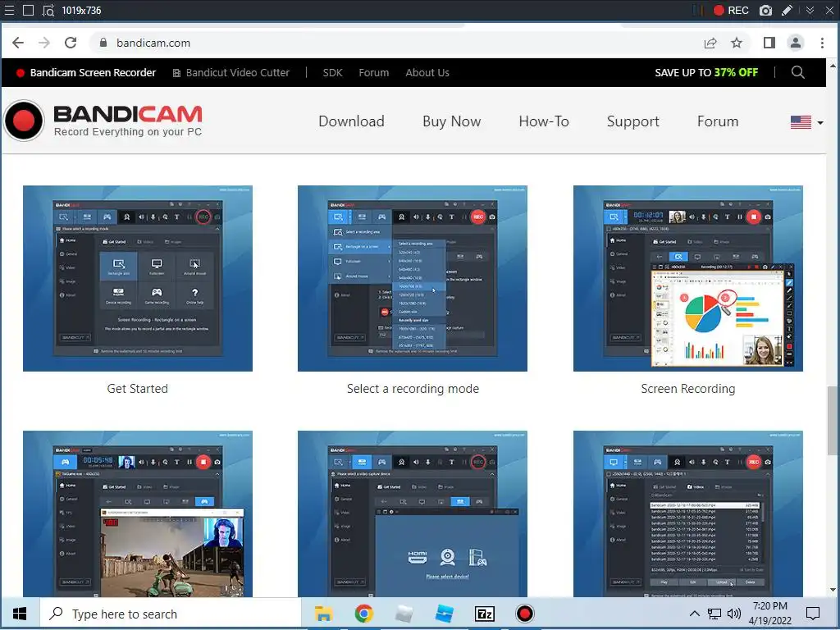840x630 pixels.
Task: Open the Get Started screenshot thumbnail
Action: (138, 278)
